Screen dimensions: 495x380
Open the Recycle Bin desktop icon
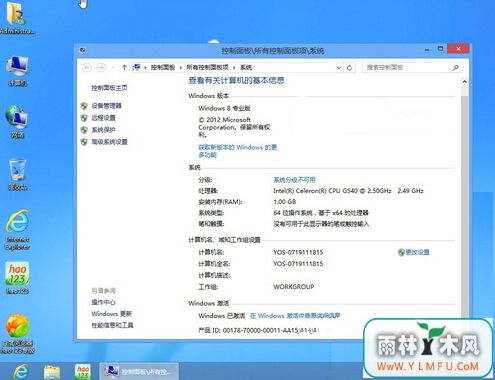[17, 174]
